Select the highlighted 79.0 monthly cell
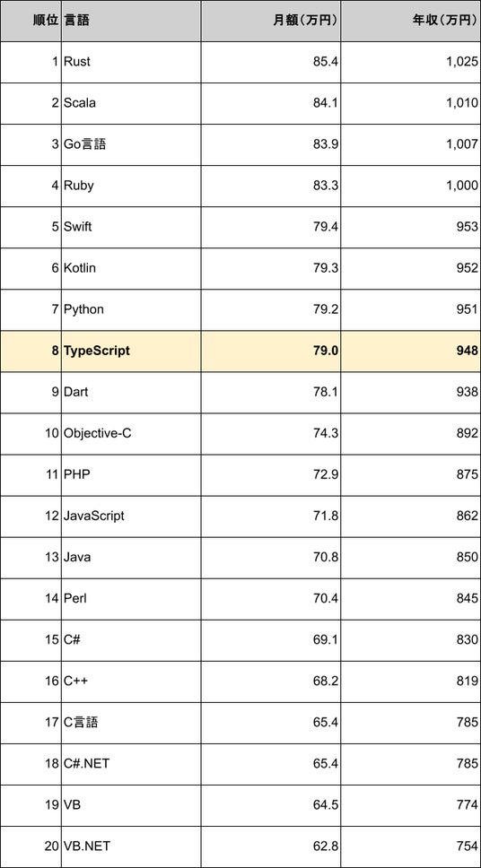481x868 pixels. [x=271, y=352]
